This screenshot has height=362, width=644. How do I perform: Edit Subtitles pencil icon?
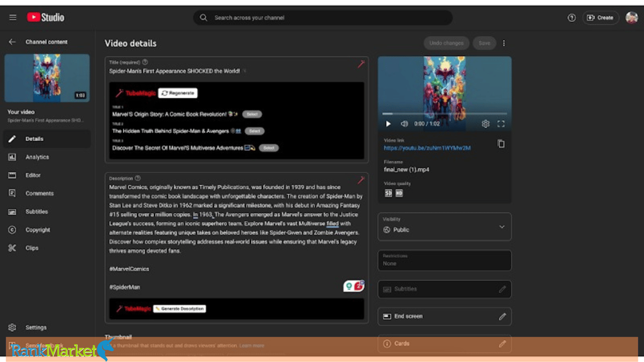pos(503,289)
